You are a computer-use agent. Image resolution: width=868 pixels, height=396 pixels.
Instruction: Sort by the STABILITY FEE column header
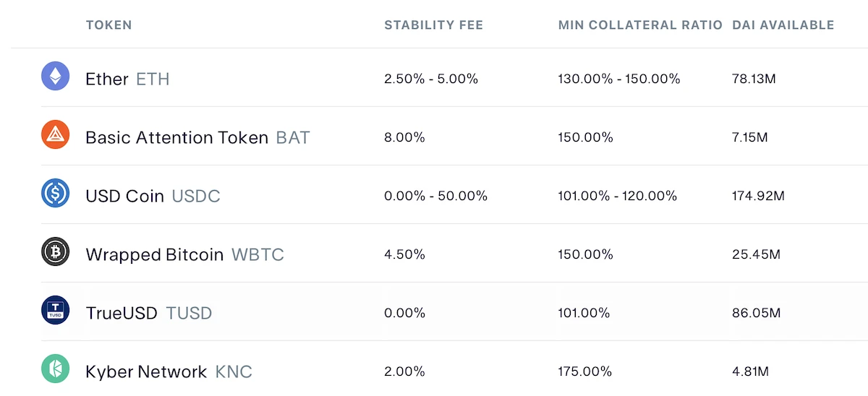(x=433, y=25)
